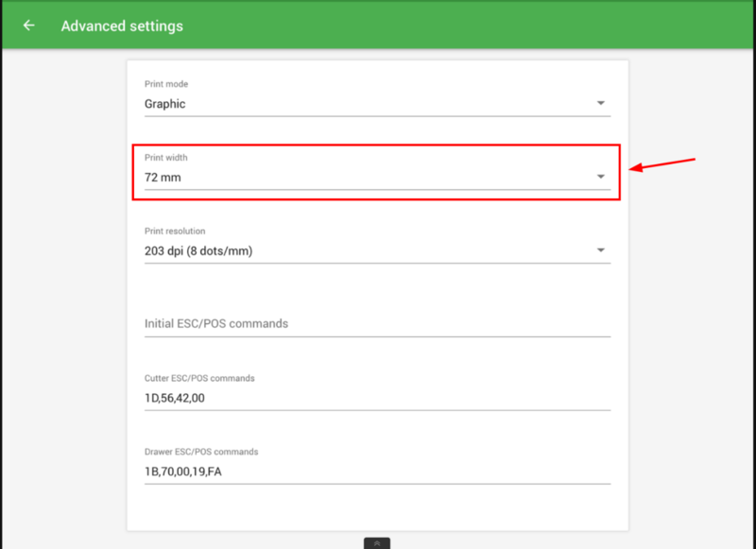
Task: Click the 'Drawer ESC/POS commands' label
Action: (201, 453)
